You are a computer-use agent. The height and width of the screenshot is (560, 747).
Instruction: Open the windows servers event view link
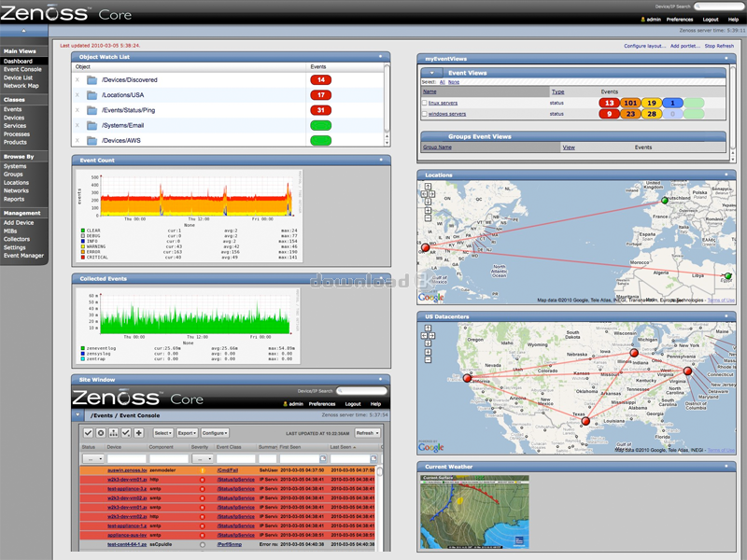447,114
